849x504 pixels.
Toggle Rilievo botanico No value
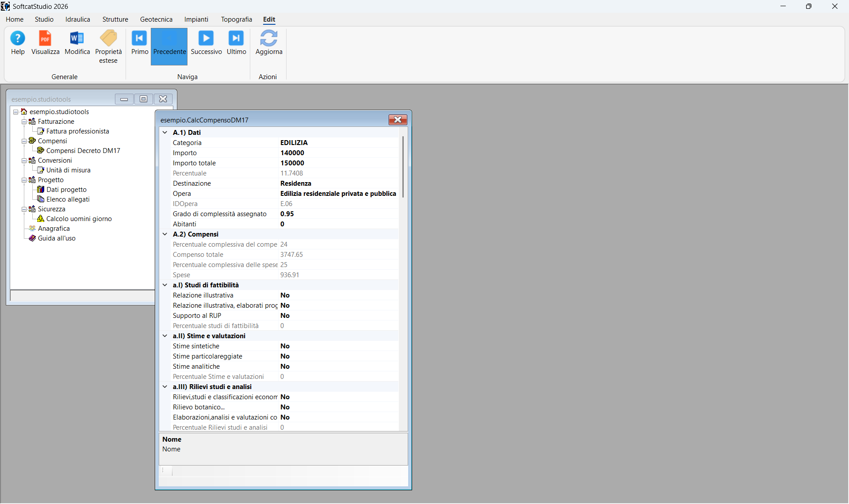click(338, 407)
